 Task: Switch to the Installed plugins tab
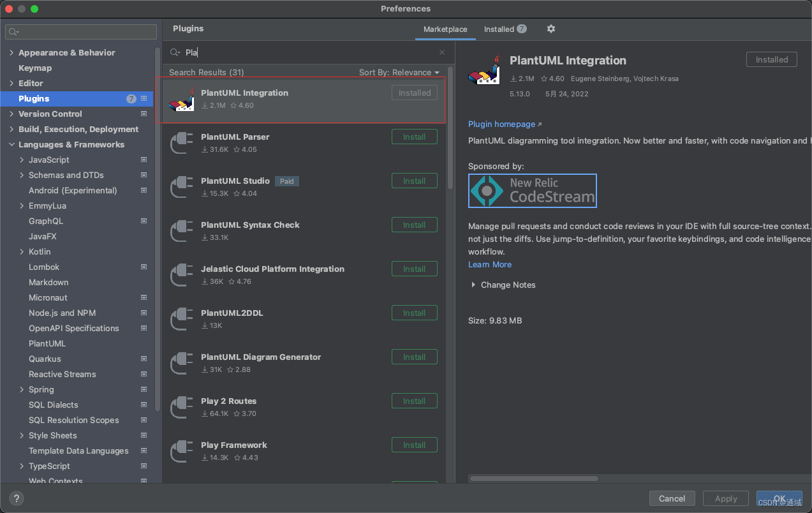(505, 29)
